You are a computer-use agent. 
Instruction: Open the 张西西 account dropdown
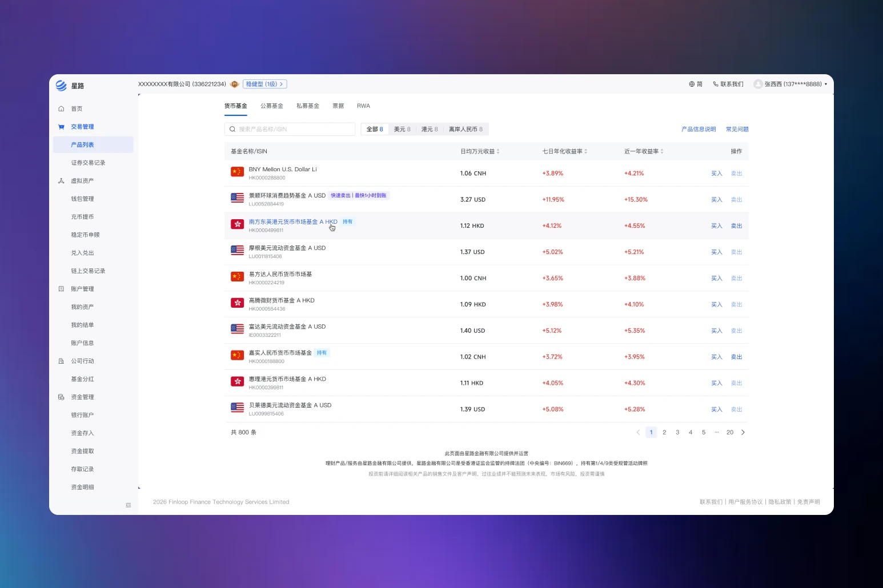point(790,84)
